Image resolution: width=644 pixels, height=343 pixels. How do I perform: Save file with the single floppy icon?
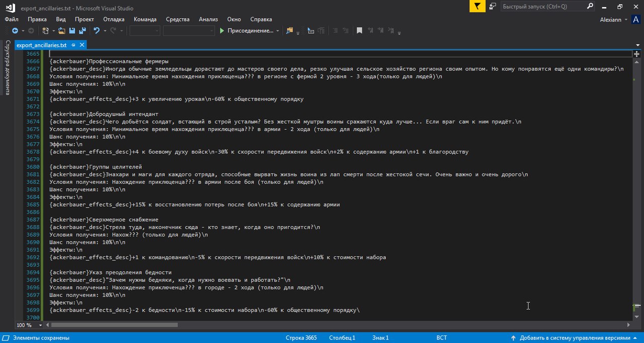[72, 31]
